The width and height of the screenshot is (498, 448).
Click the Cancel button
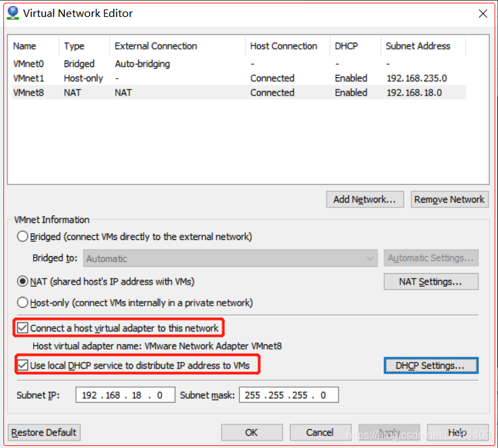[320, 432]
